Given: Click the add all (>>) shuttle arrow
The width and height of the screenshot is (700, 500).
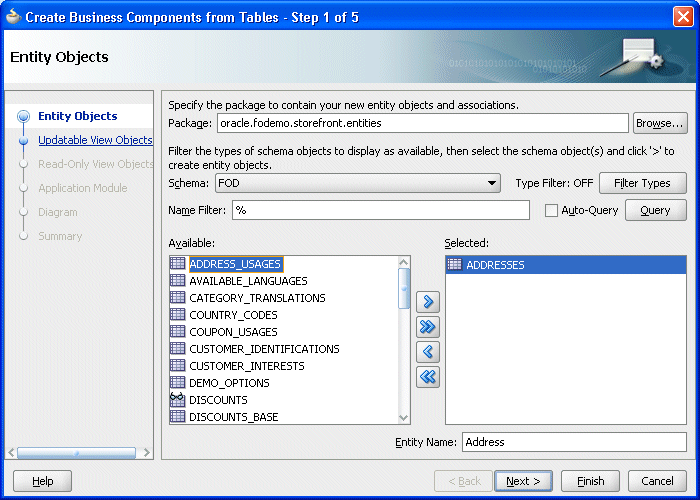Looking at the screenshot, I should [x=428, y=327].
